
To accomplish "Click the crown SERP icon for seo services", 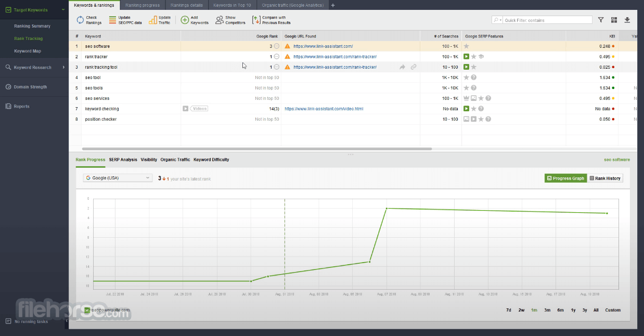I will click(x=467, y=98).
